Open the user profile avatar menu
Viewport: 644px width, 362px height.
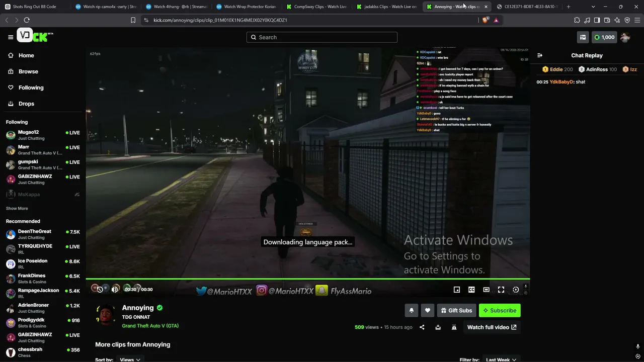(x=625, y=37)
